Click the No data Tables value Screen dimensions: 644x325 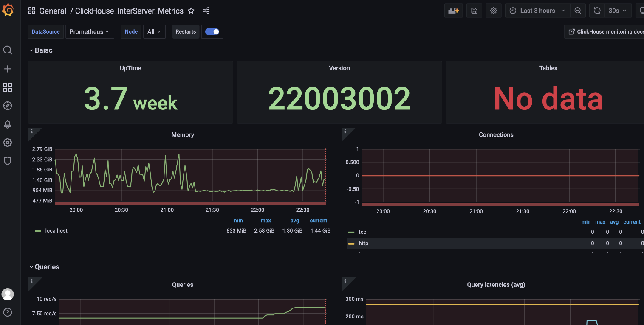click(x=548, y=99)
